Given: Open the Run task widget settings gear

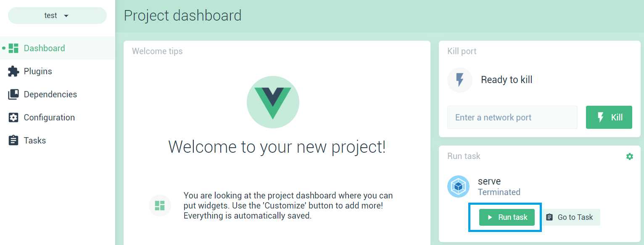Looking at the screenshot, I should tap(629, 156).
